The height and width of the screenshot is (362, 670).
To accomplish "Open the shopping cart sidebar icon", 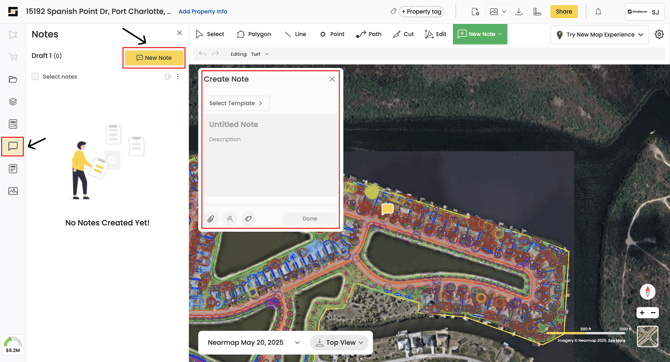I will coord(13,57).
